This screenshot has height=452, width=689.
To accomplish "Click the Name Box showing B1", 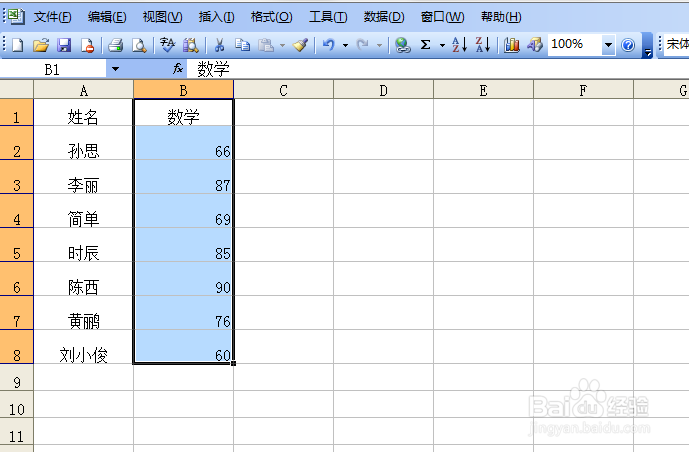I will click(53, 69).
